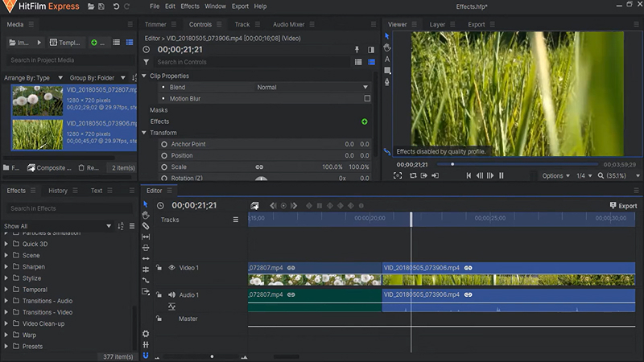Screen dimensions: 644x362
Task: Select the Slice tool in editor toolbar
Action: (146, 226)
